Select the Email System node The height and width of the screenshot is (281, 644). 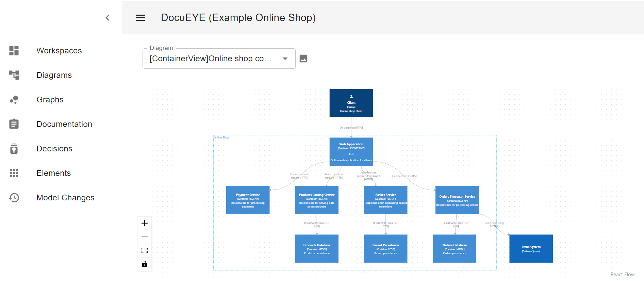click(531, 249)
